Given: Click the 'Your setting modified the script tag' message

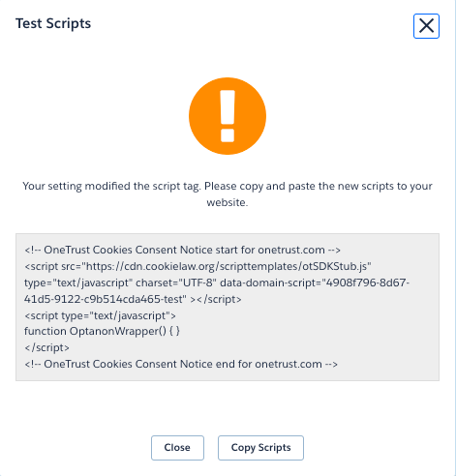Looking at the screenshot, I should pyautogui.click(x=228, y=193).
